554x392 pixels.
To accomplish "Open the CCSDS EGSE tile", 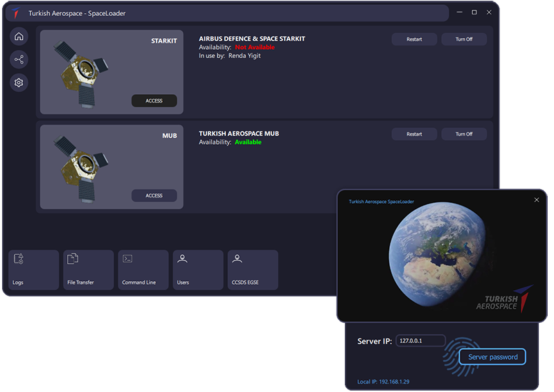I will point(253,270).
